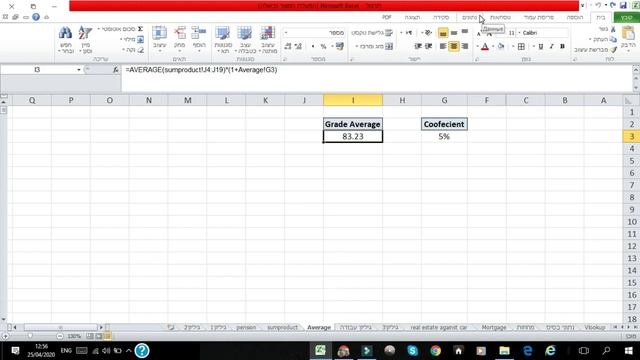The image size is (640, 360).
Task: Open Conditional Formatting menu
Action: pyautogui.click(x=268, y=39)
